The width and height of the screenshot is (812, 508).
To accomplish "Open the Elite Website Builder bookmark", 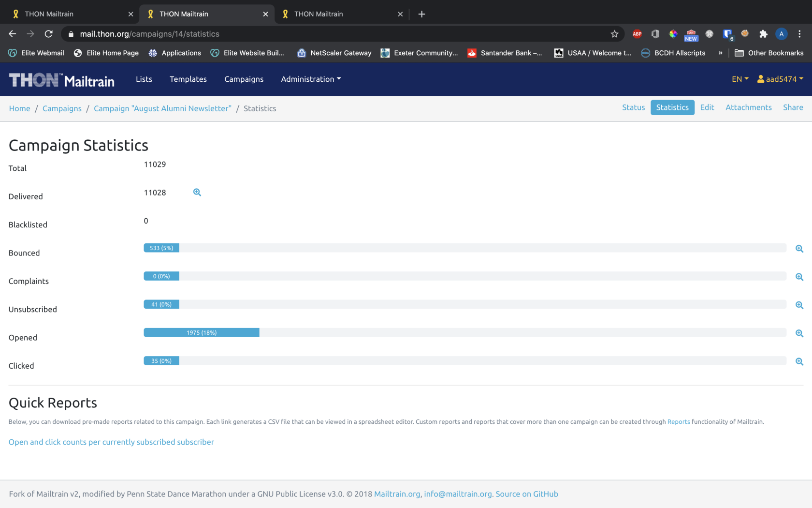I will click(x=247, y=53).
